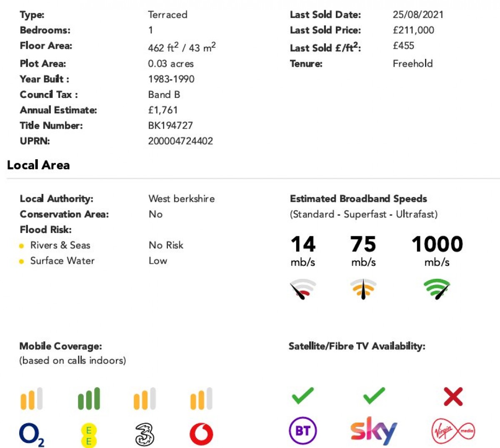Click the Surface Water flood risk entry
The height and width of the screenshot is (448, 500).
[x=62, y=261]
